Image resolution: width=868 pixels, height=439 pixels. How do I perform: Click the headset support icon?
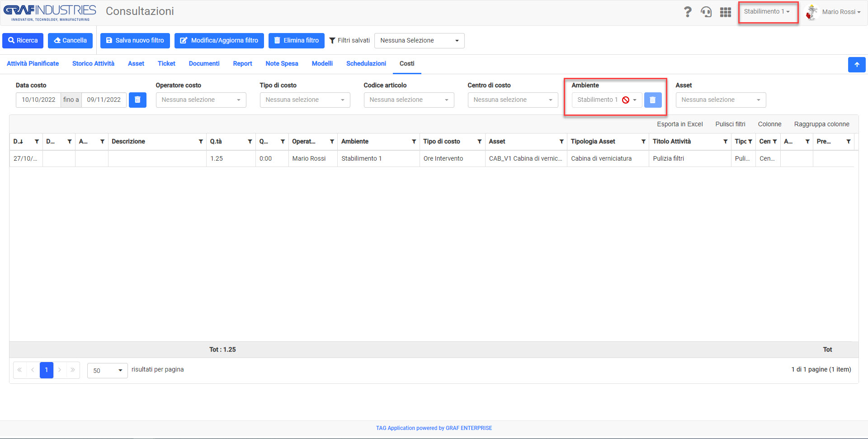tap(706, 12)
